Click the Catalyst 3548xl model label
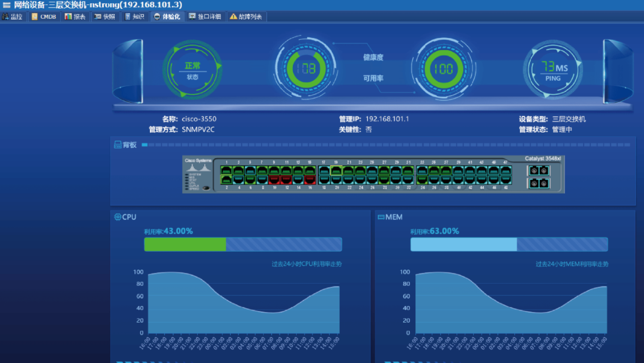The height and width of the screenshot is (363, 644). [x=543, y=158]
